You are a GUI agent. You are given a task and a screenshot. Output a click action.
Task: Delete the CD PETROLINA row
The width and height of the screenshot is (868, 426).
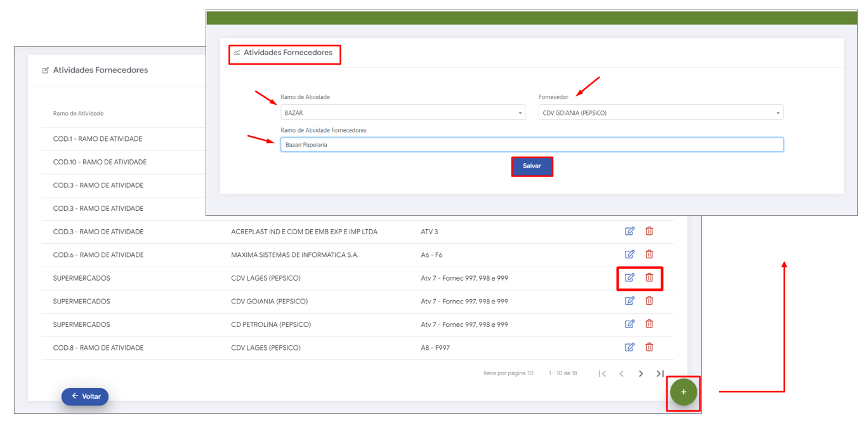click(x=649, y=324)
